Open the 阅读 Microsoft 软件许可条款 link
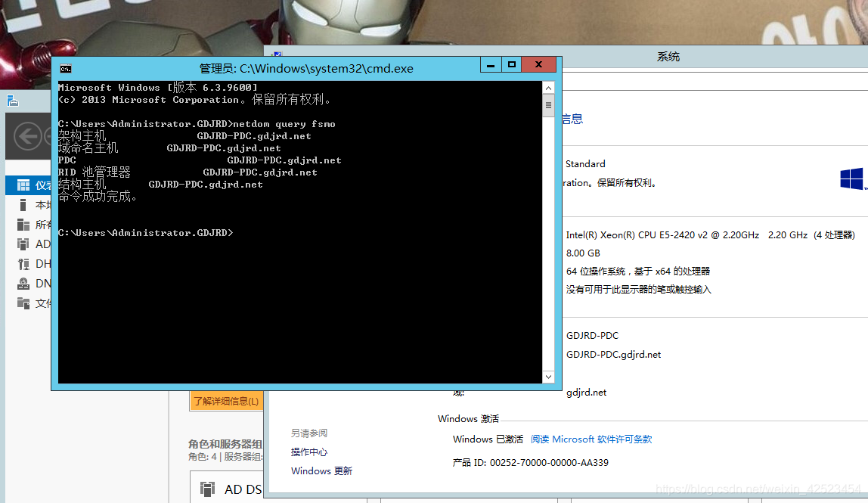 591,439
